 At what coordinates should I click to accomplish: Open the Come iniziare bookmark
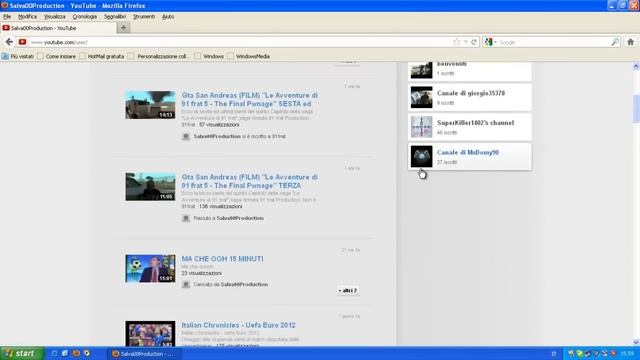point(56,56)
